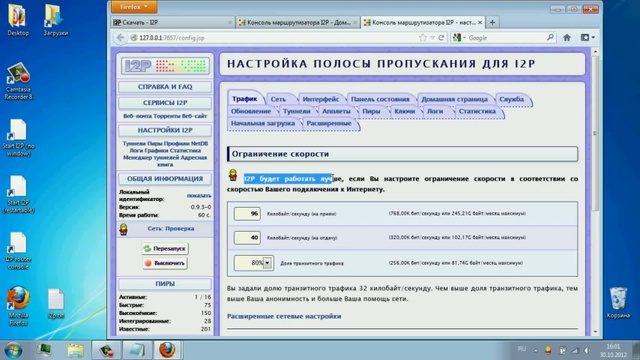
Task: Click the browser back arrow button
Action: (x=120, y=38)
